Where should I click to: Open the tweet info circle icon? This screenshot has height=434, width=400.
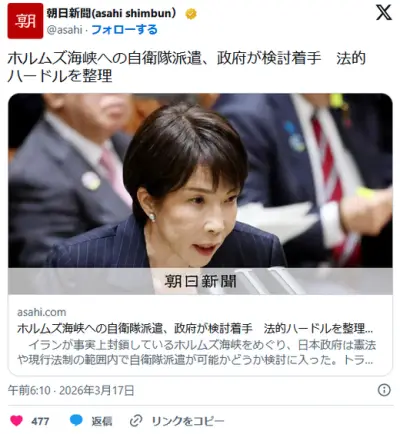(x=384, y=390)
